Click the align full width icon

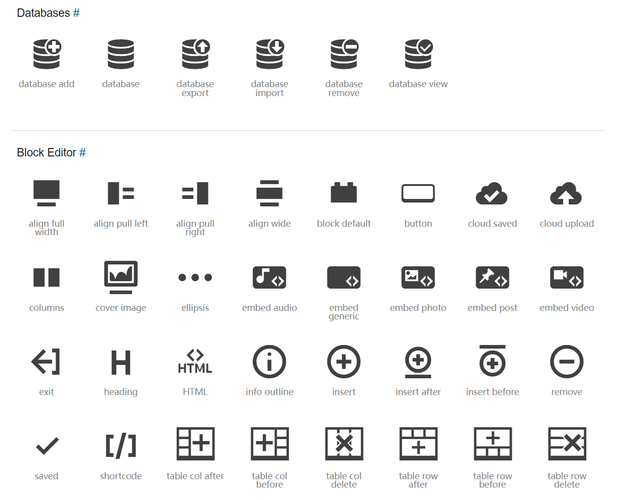point(47,193)
